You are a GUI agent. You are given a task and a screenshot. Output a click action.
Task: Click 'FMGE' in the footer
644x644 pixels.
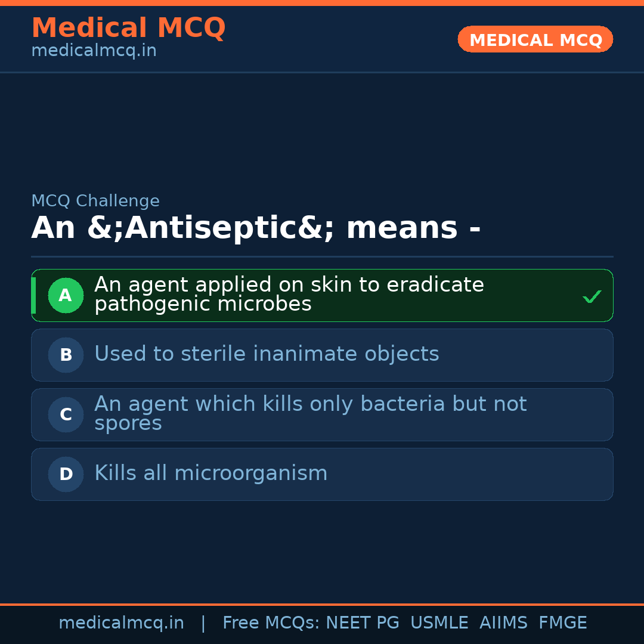(562, 623)
